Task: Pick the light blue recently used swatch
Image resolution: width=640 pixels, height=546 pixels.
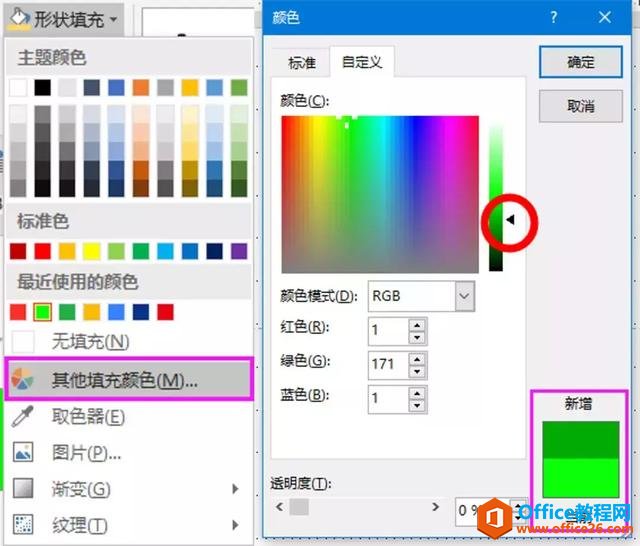Action: click(x=116, y=312)
